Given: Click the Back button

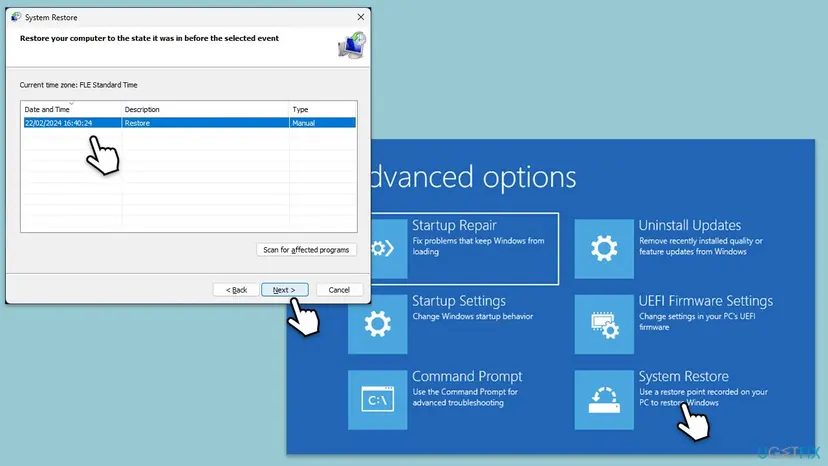Looking at the screenshot, I should click(x=236, y=290).
